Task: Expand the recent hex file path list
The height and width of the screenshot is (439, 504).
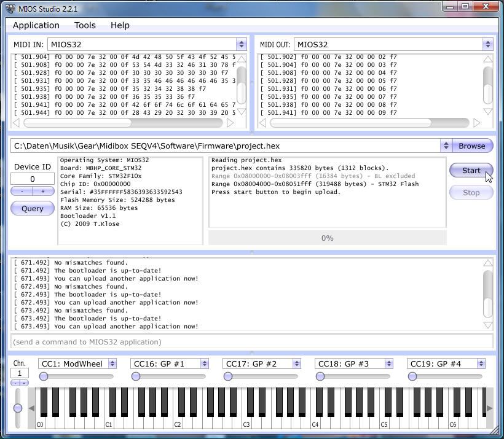Action: click(446, 146)
